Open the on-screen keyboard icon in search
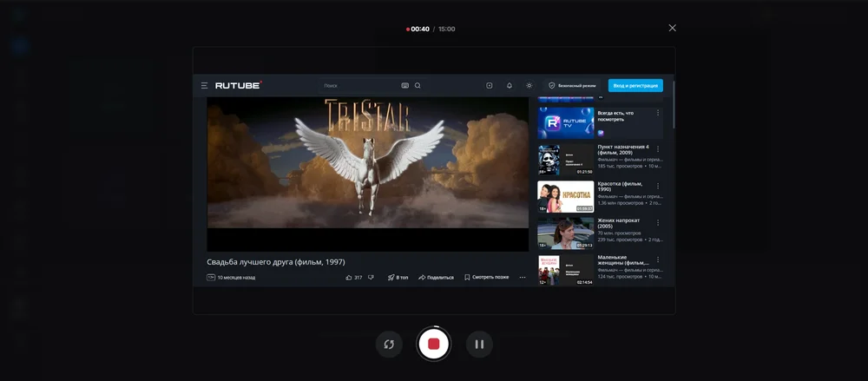The image size is (868, 381). pos(405,86)
